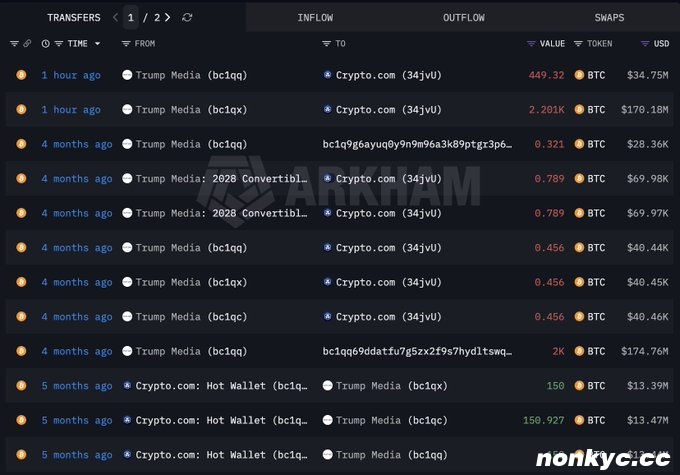Screen dimensions: 680x475
Task: Open the OUTFLOW tab
Action: (x=464, y=18)
